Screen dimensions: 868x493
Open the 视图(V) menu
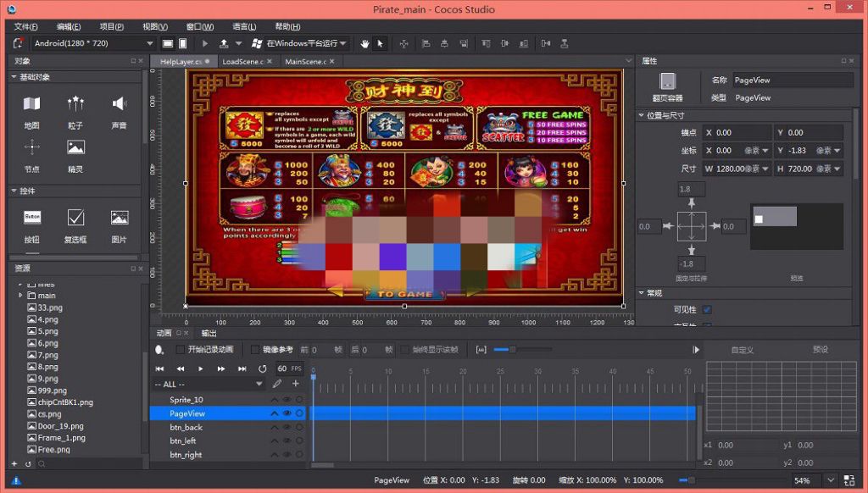pyautogui.click(x=155, y=26)
